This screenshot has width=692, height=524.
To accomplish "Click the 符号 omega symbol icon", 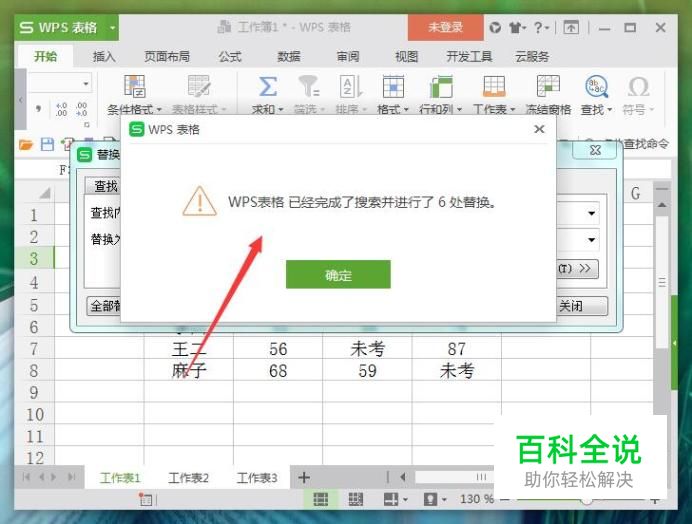I will 638,87.
